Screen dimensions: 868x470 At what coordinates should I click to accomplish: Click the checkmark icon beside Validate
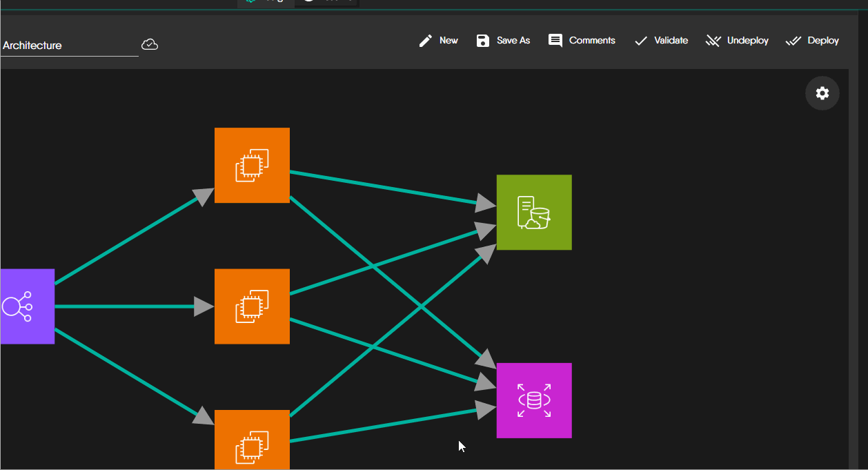tap(640, 40)
